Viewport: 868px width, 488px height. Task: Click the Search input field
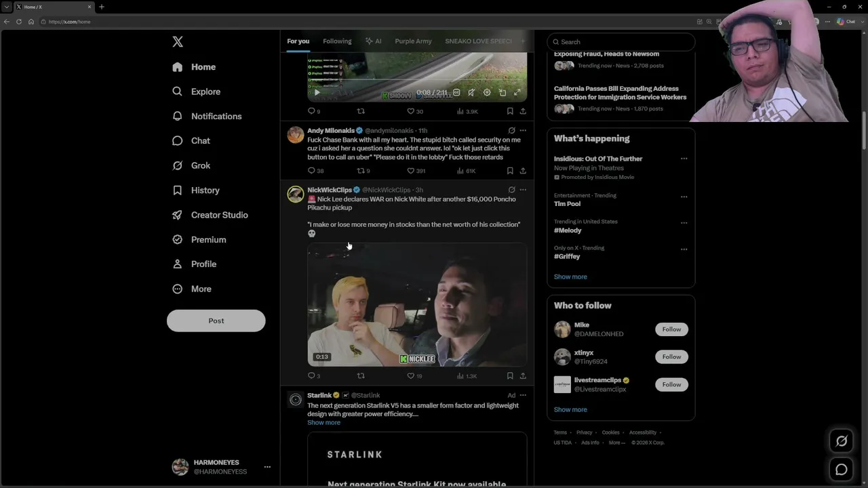[621, 42]
